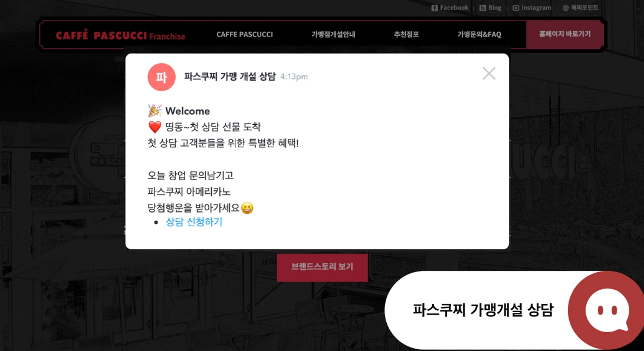
Task: Open the 가맹점개설안내 menu
Action: pyautogui.click(x=333, y=34)
